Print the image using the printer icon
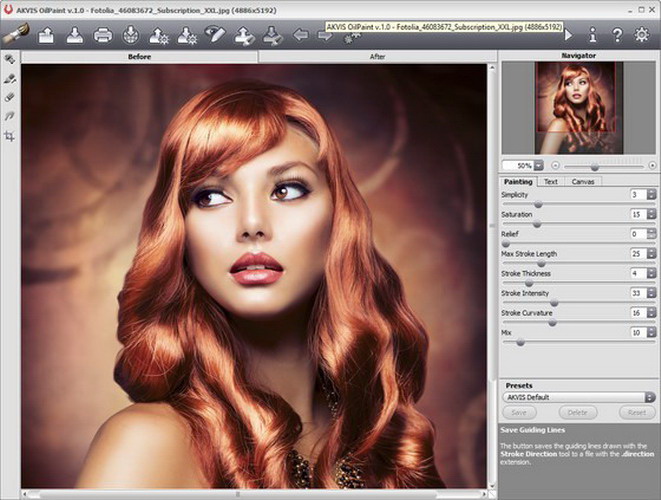Viewport: 661px width, 500px height. pyautogui.click(x=102, y=36)
